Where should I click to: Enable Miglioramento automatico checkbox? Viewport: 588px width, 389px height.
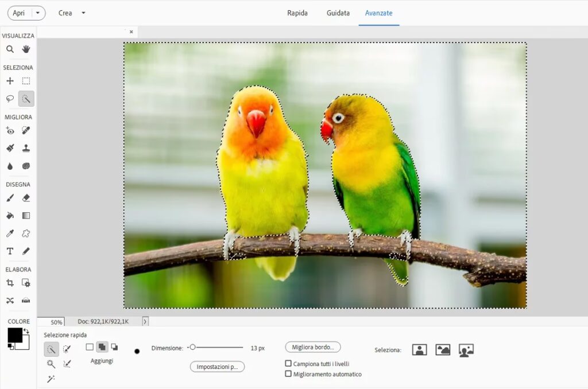coord(288,374)
